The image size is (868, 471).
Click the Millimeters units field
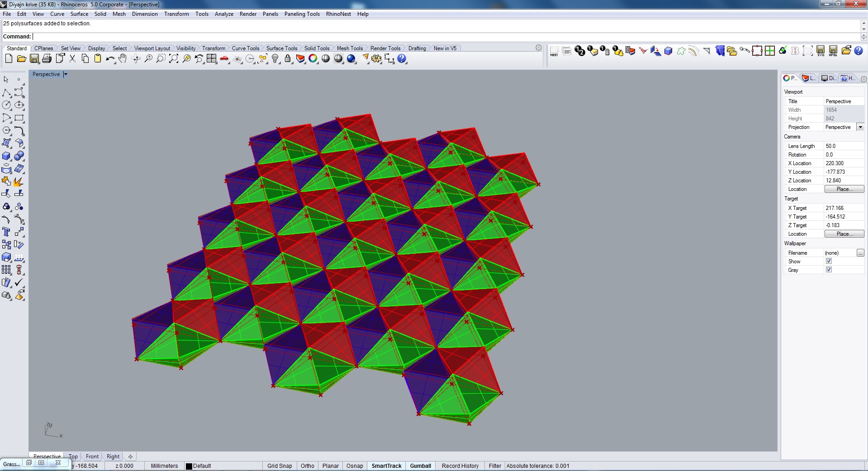click(x=164, y=466)
